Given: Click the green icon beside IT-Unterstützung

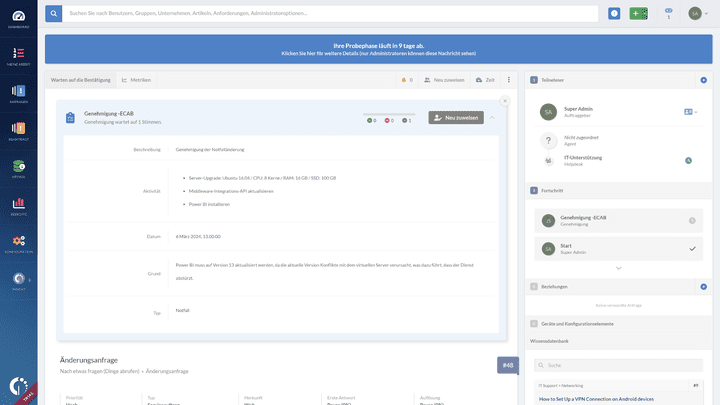Looking at the screenshot, I should pos(688,161).
